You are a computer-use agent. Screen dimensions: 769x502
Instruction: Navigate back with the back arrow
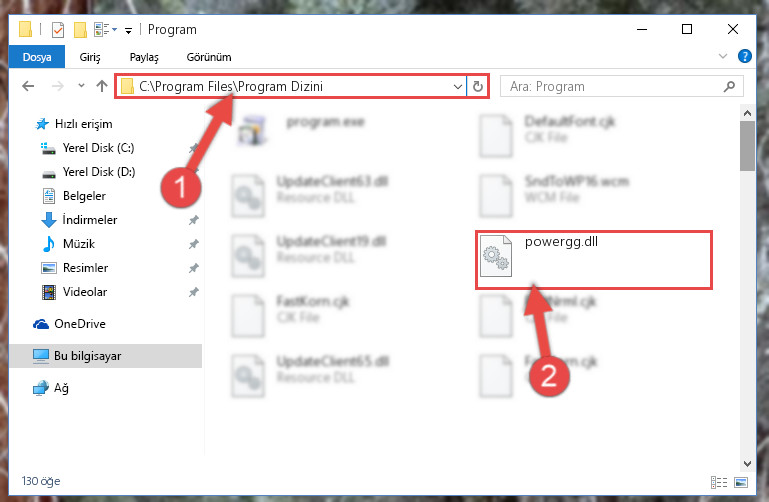click(x=28, y=86)
